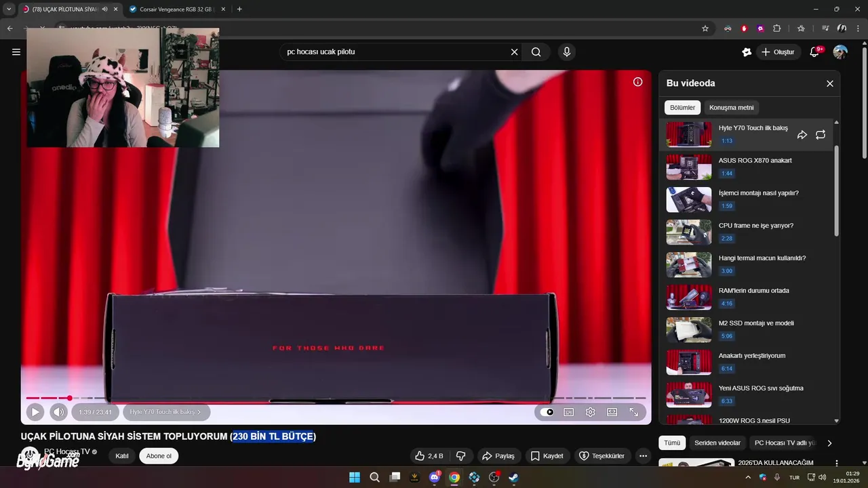
Task: Open the notifications bell
Action: click(815, 52)
